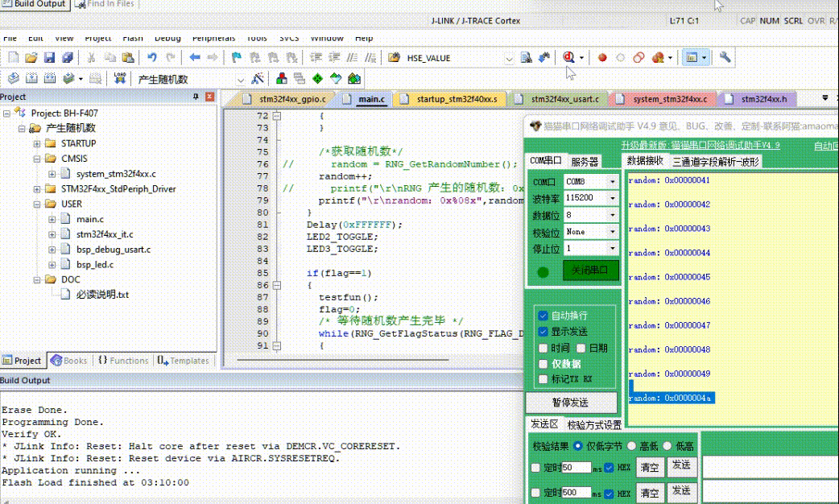The image size is (839, 504).
Task: Open the 升级最新版 upgrade link
Action: click(x=701, y=145)
